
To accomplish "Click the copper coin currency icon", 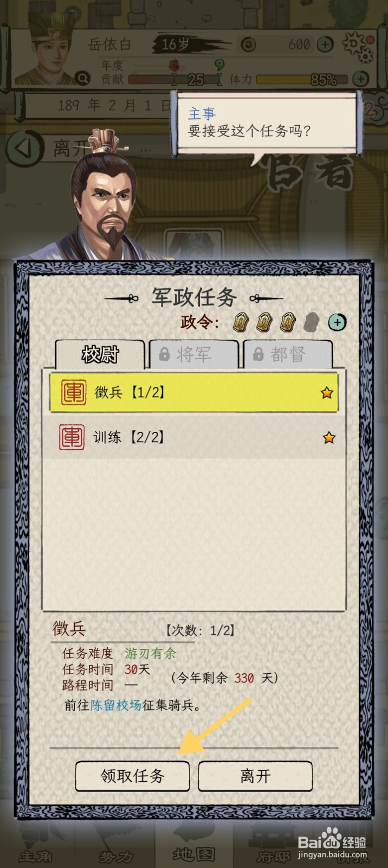I will [x=248, y=44].
